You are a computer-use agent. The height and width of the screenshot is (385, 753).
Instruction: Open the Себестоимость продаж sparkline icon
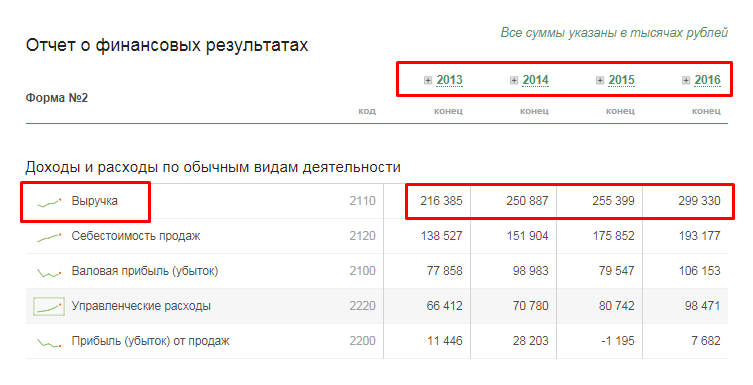click(49, 237)
